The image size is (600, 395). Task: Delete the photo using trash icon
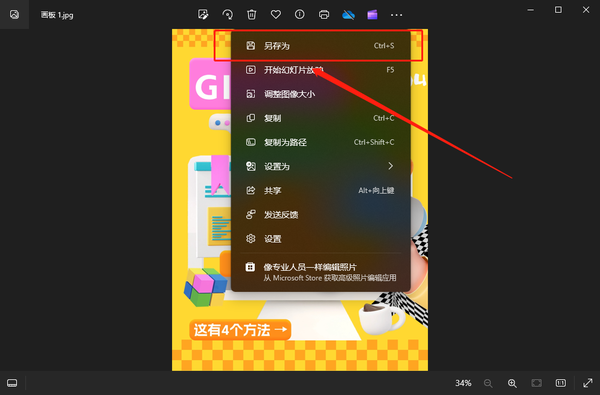click(x=251, y=15)
